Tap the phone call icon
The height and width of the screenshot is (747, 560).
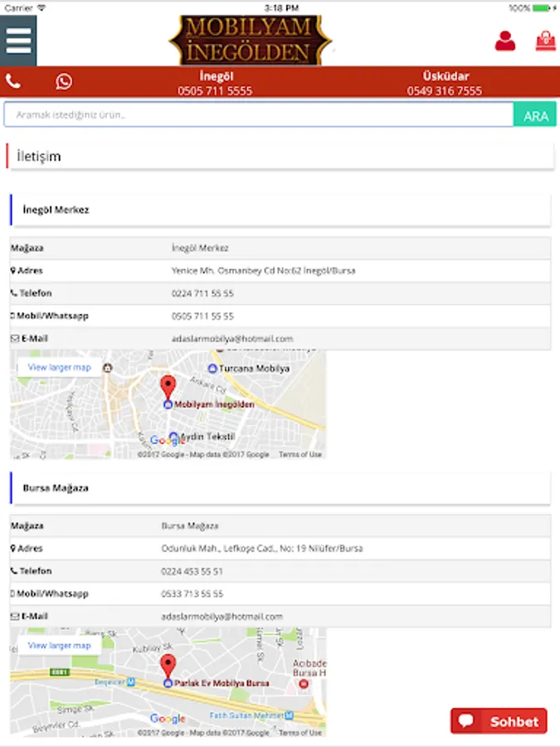tap(13, 81)
